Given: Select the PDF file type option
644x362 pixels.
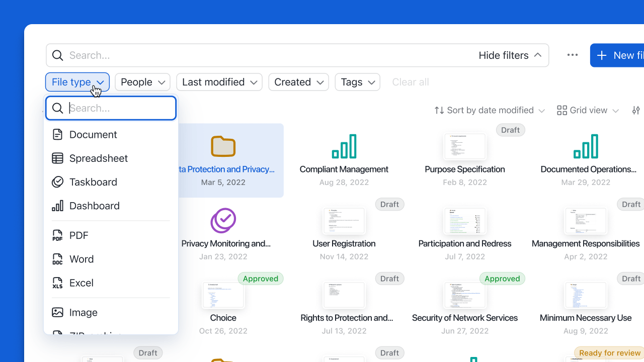Looking at the screenshot, I should [79, 235].
